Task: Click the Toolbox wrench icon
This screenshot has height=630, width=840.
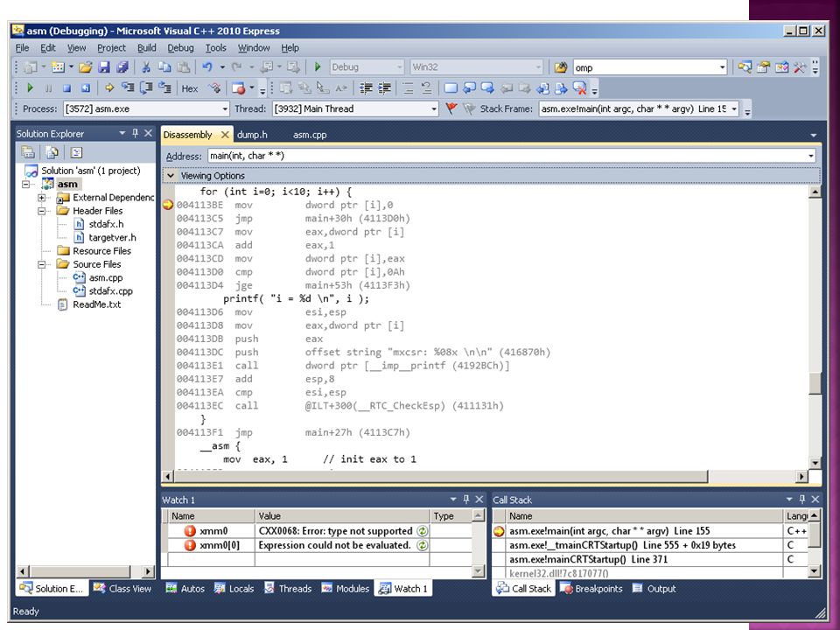Action: tap(801, 67)
